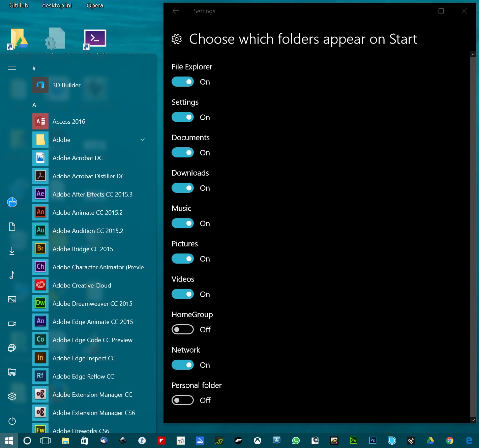Screen dimensions: 479x448
Task: Launch Adobe Edge Inspect CC
Action: 91,358
